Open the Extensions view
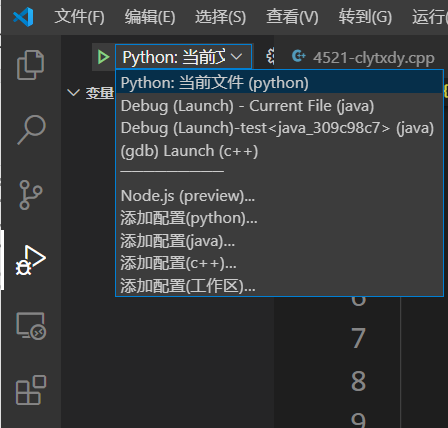 point(31,390)
